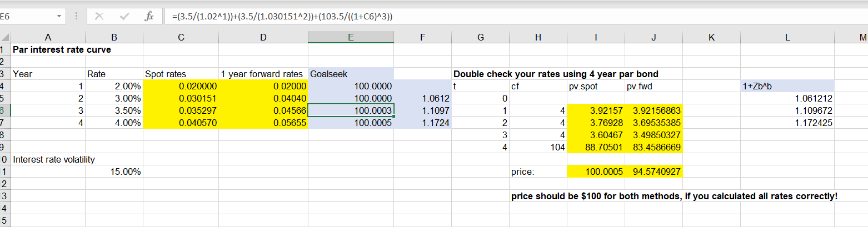The image size is (868, 227).
Task: Click the 'cf' header cell
Action: [x=537, y=86]
